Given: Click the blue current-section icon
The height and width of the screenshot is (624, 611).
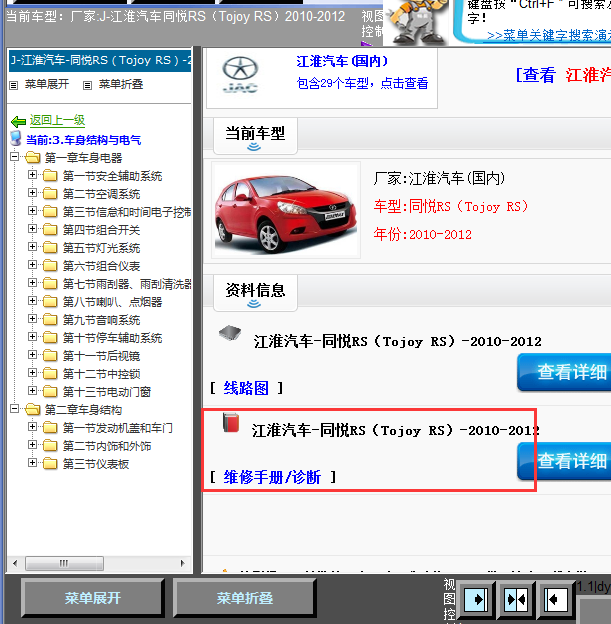Looking at the screenshot, I should (x=16, y=139).
